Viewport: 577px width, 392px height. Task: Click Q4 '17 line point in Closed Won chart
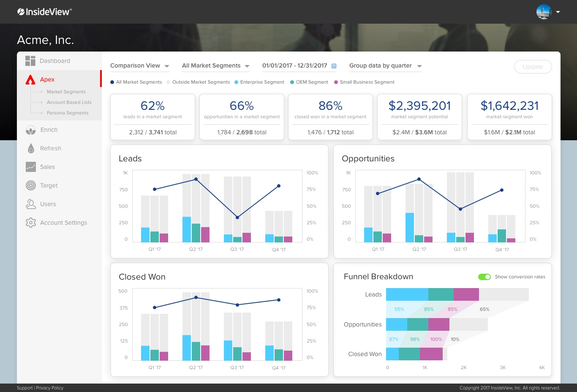pos(279,300)
